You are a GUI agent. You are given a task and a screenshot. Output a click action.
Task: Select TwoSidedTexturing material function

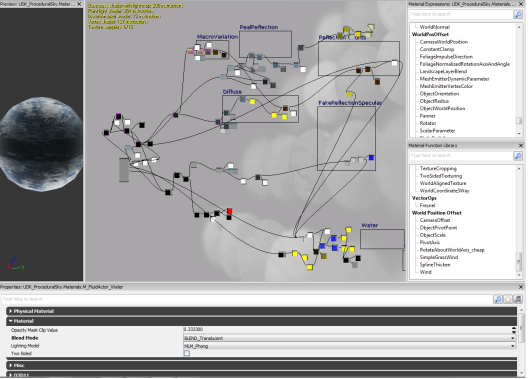441,176
